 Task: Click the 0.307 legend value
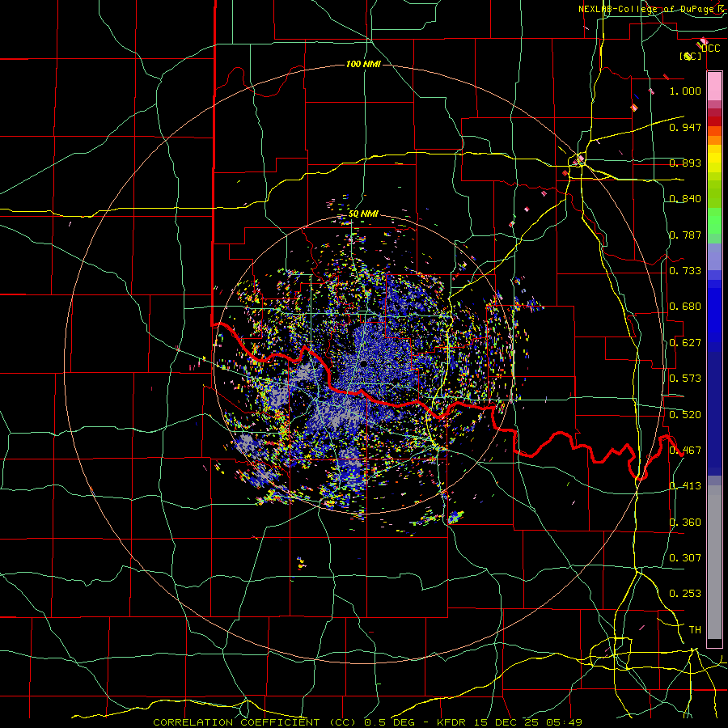[685, 558]
